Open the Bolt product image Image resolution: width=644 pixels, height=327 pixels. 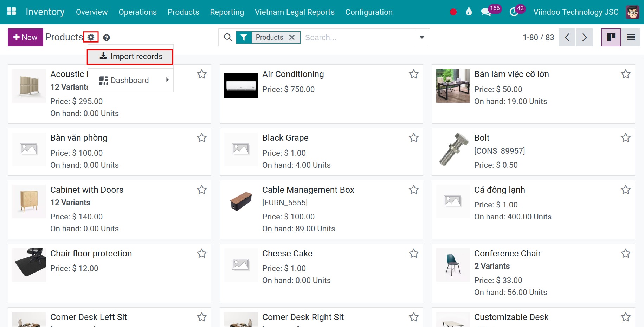click(x=453, y=149)
